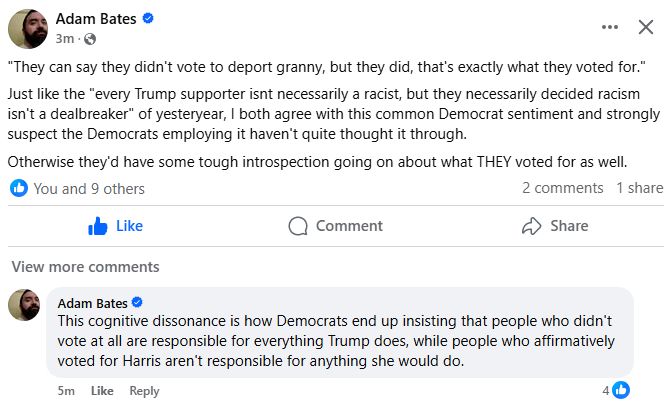Toggle Like on Adam Bates' comment

[102, 391]
